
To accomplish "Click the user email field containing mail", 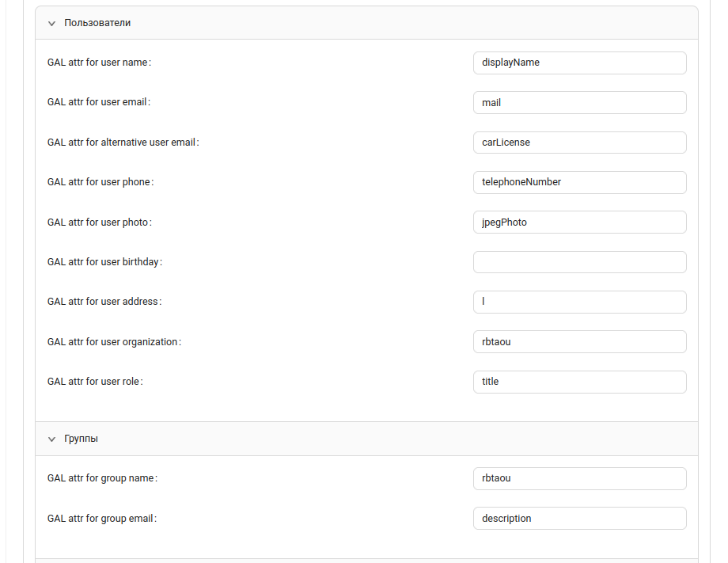I will [x=579, y=102].
